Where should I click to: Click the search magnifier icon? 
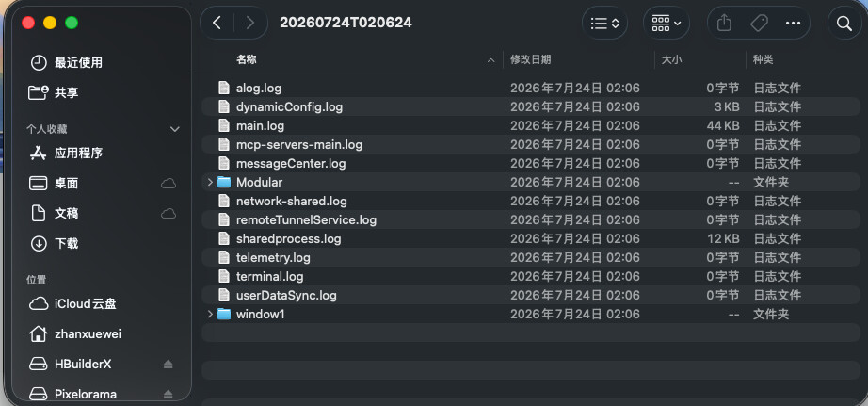tap(844, 23)
